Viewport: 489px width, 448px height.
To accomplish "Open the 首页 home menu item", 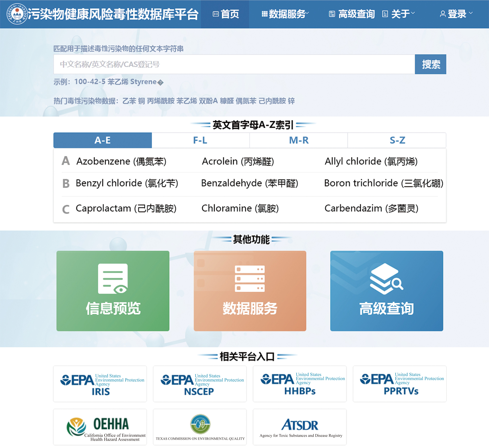I will point(225,14).
